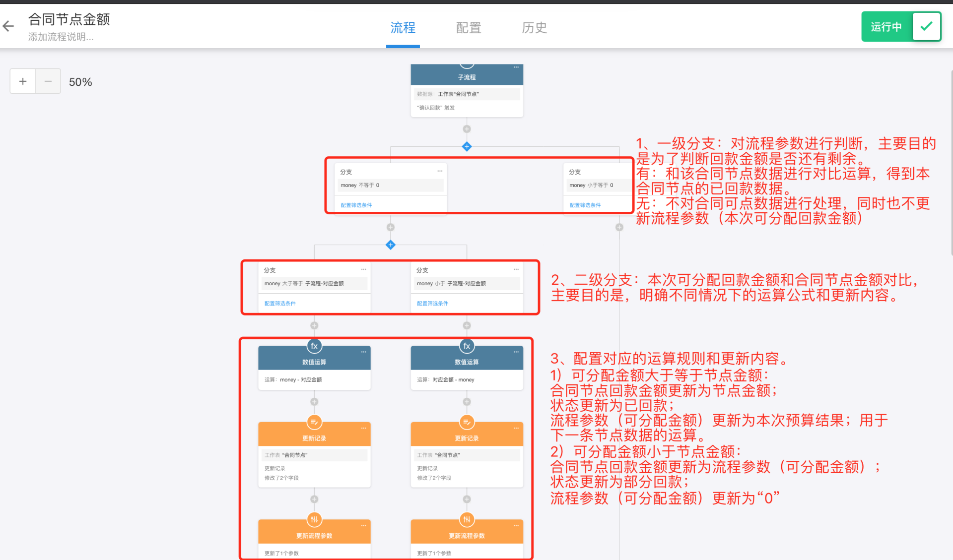Click the 添加流程说明 description field
This screenshot has height=560, width=953.
[x=61, y=37]
